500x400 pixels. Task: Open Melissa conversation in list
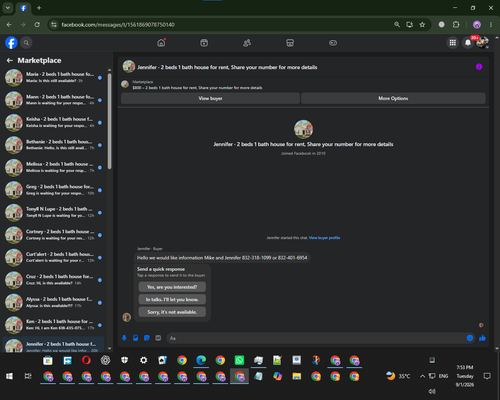(54, 167)
